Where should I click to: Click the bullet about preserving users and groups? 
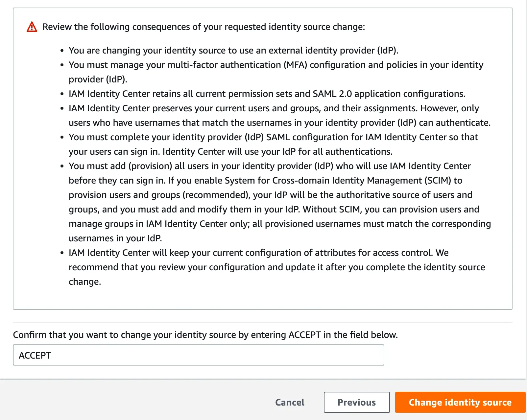[x=274, y=108]
